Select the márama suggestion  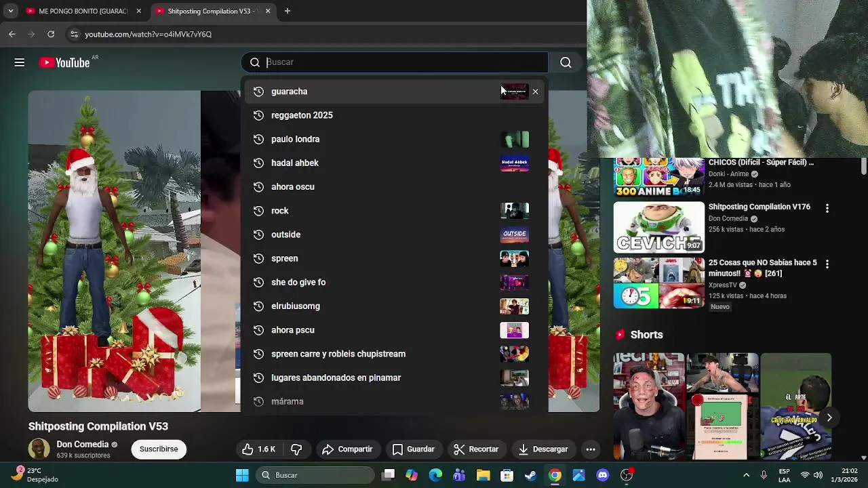[x=394, y=401]
